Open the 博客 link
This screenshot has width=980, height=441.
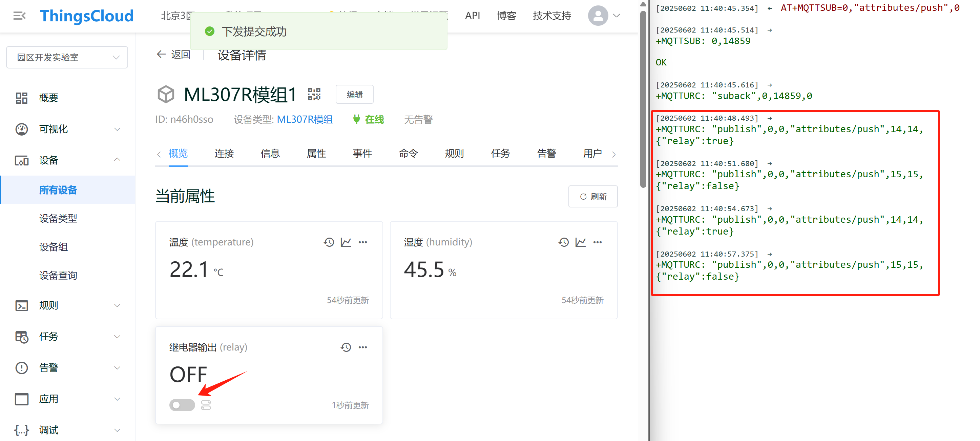506,16
